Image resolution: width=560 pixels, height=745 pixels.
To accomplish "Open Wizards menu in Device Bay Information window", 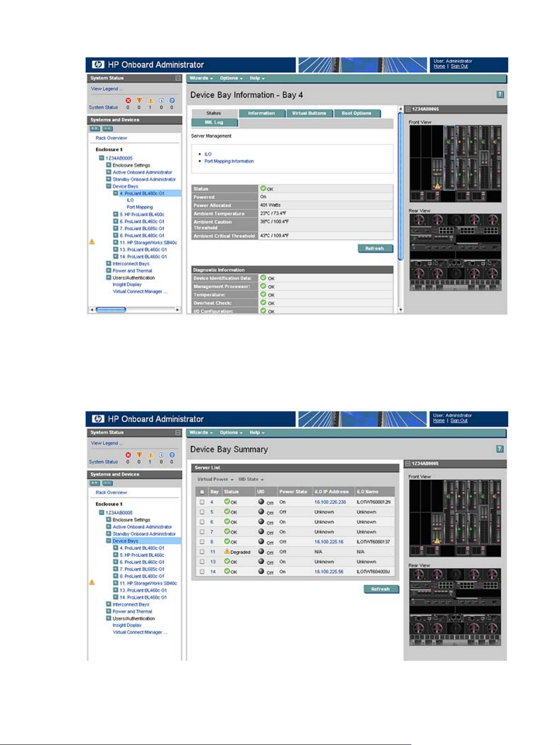I will [201, 78].
